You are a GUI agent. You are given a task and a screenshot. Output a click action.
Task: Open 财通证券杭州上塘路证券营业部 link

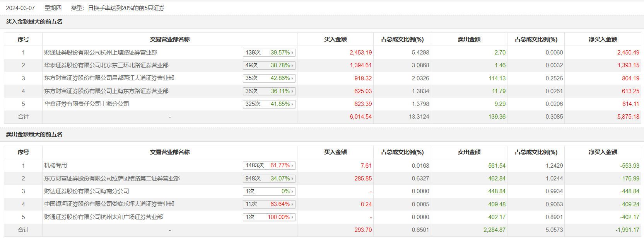101,53
